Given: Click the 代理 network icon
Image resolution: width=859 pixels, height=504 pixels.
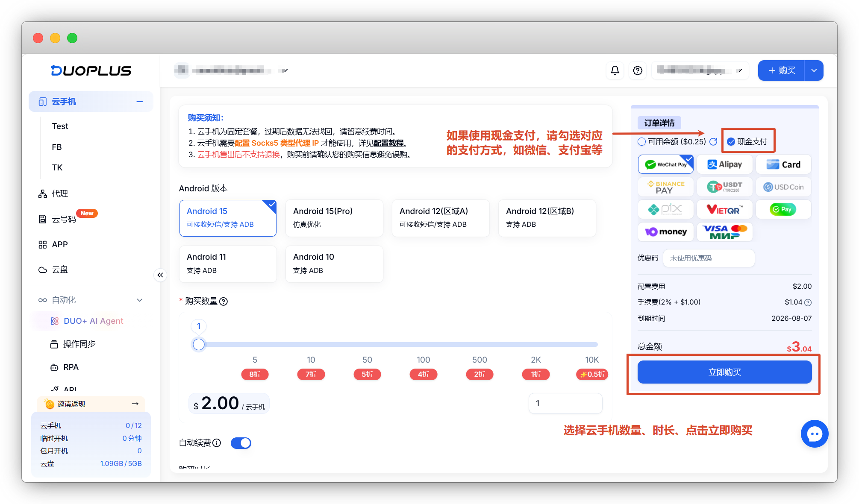Looking at the screenshot, I should tap(43, 194).
